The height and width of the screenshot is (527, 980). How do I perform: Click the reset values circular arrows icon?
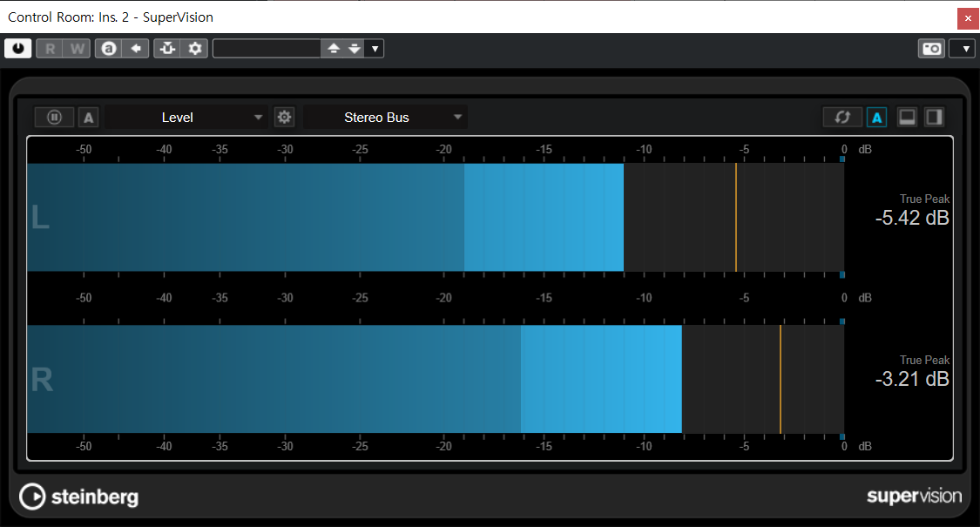pyautogui.click(x=842, y=118)
